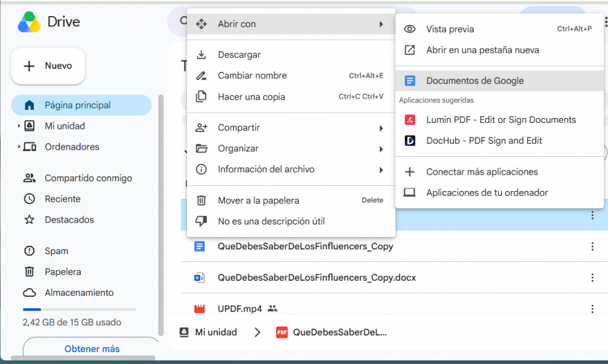Click the shared people icon beside UPDF.mp4
The height and width of the screenshot is (364, 608).
[x=273, y=309]
